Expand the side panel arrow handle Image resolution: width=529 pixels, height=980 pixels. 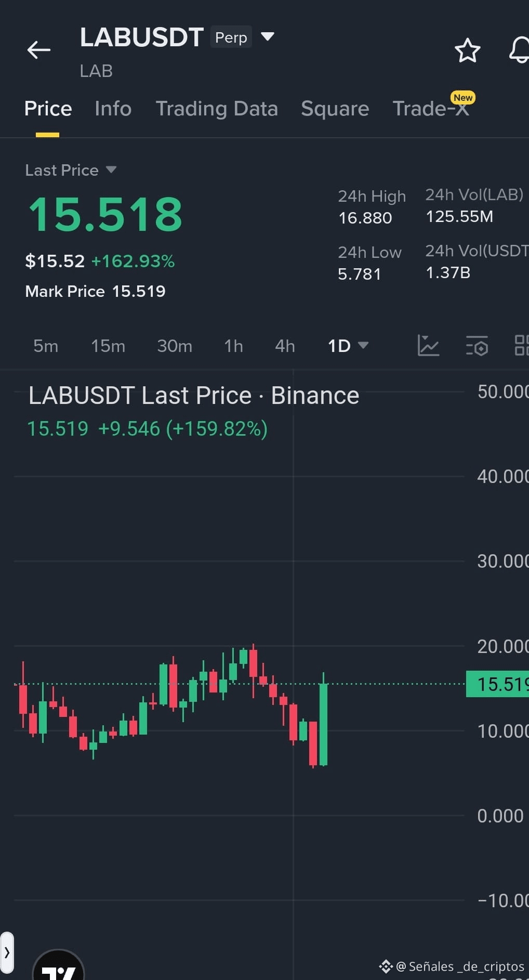(x=7, y=952)
